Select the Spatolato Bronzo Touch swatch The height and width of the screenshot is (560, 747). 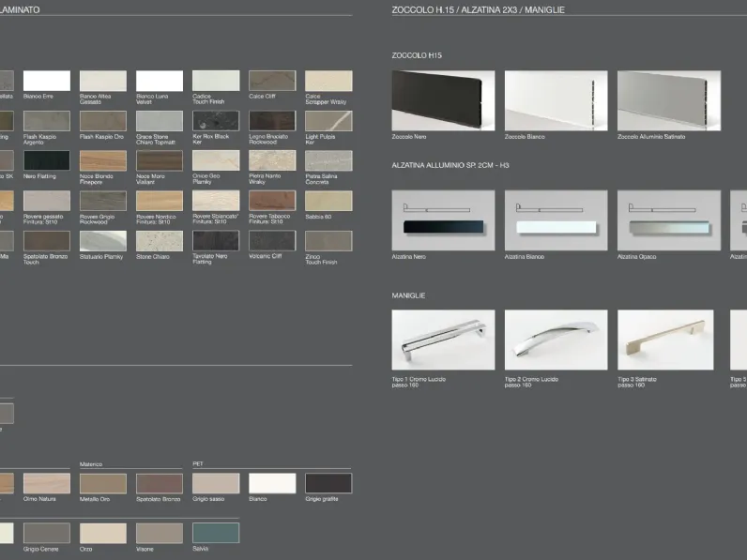[47, 241]
